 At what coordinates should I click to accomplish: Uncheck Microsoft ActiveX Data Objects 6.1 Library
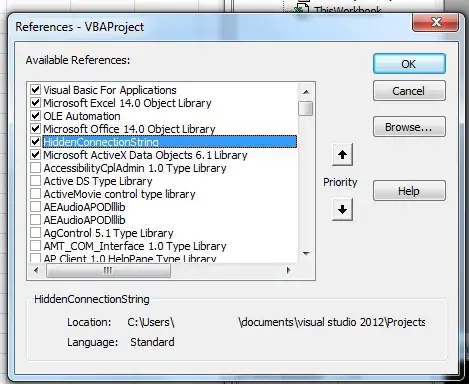pyautogui.click(x=35, y=155)
